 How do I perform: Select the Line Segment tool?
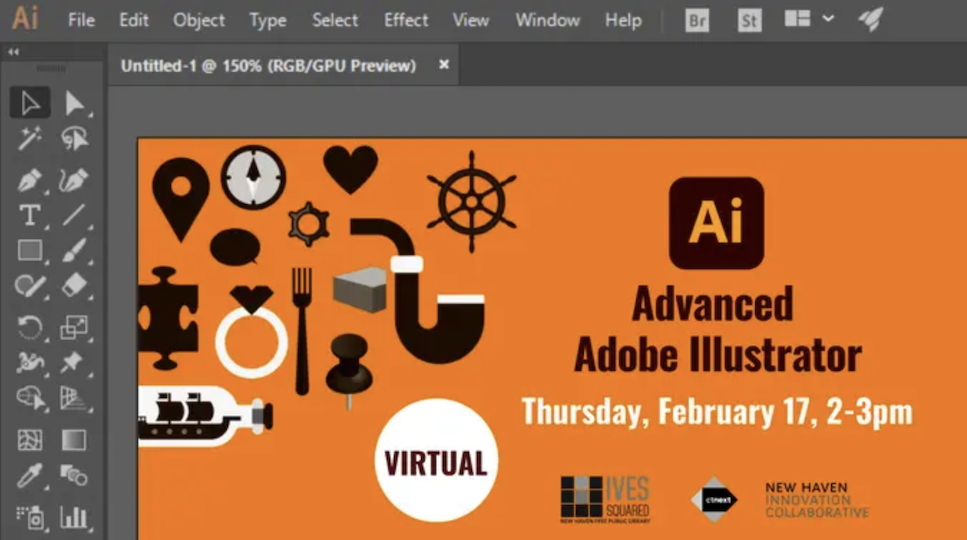(x=74, y=216)
